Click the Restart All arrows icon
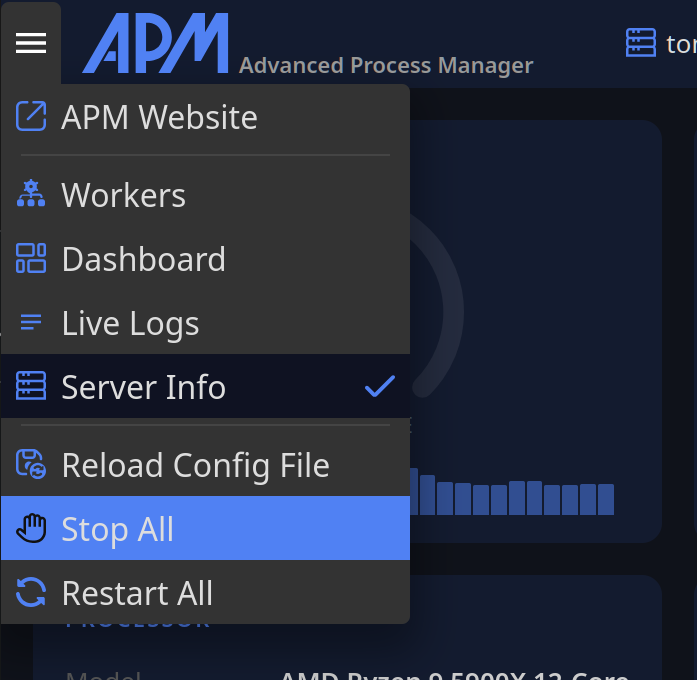This screenshot has height=680, width=697. pyautogui.click(x=31, y=593)
